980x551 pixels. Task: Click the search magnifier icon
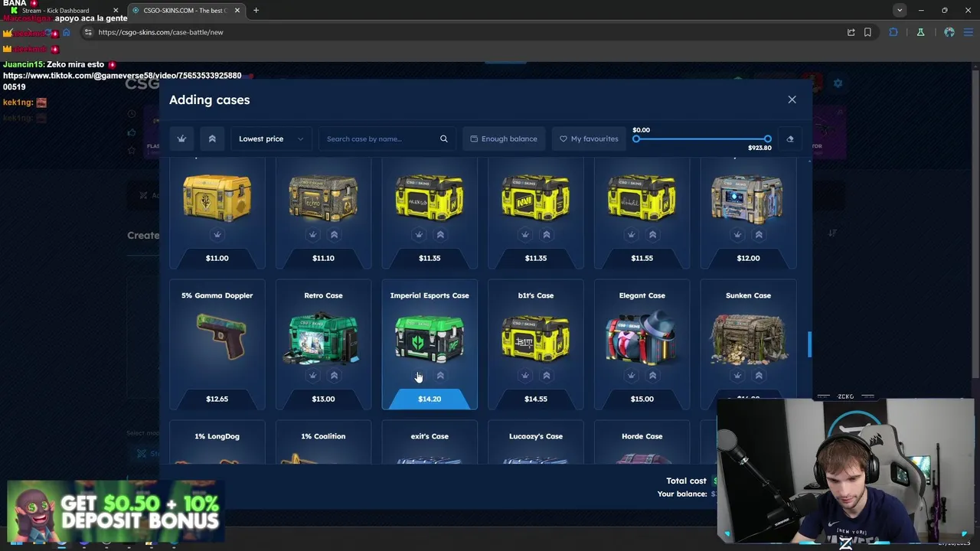[x=443, y=139]
